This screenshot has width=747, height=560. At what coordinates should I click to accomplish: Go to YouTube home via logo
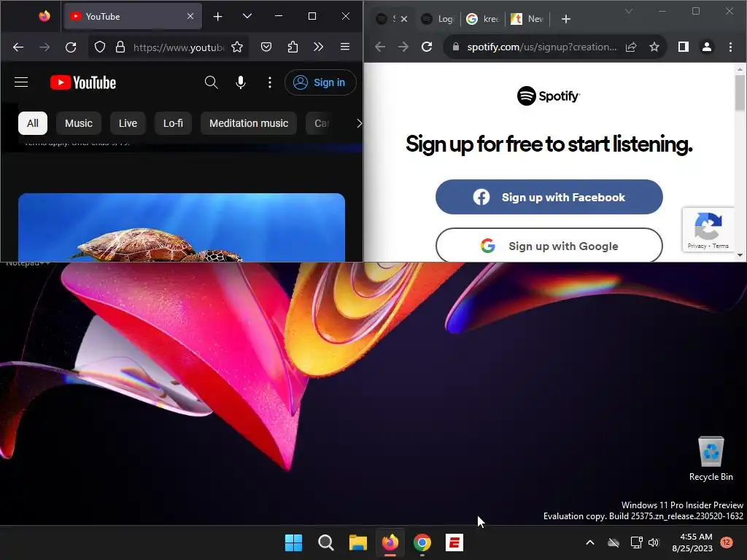tap(83, 82)
